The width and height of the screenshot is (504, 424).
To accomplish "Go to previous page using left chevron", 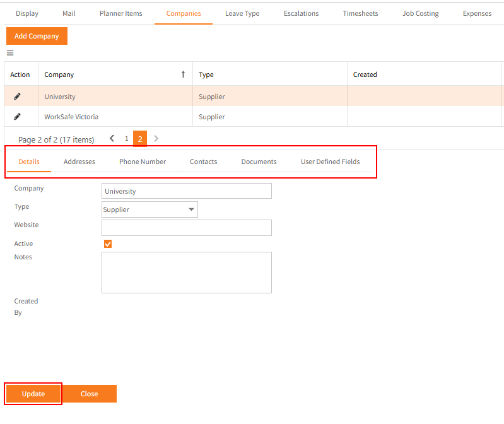I will (x=112, y=139).
